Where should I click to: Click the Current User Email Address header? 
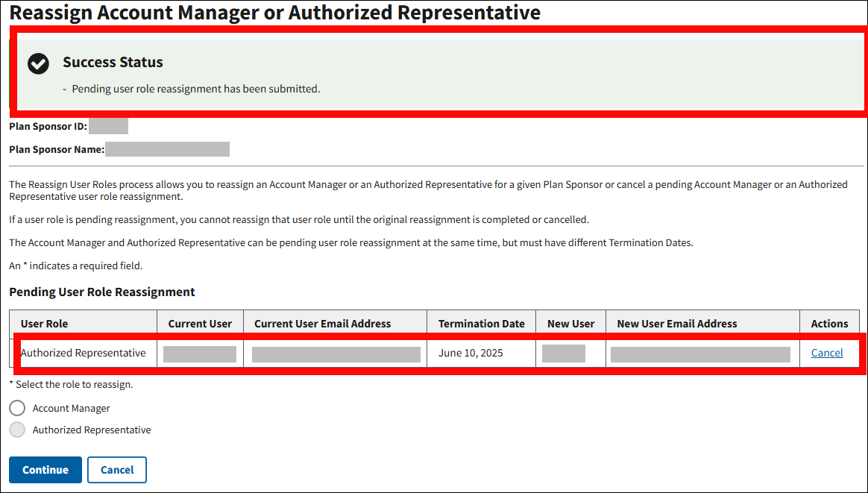(x=322, y=324)
